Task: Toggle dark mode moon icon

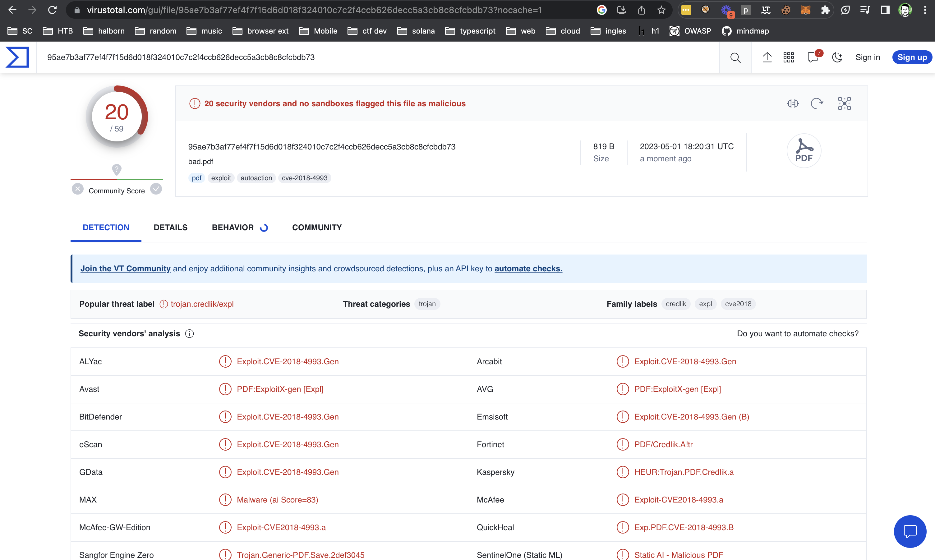Action: [837, 57]
